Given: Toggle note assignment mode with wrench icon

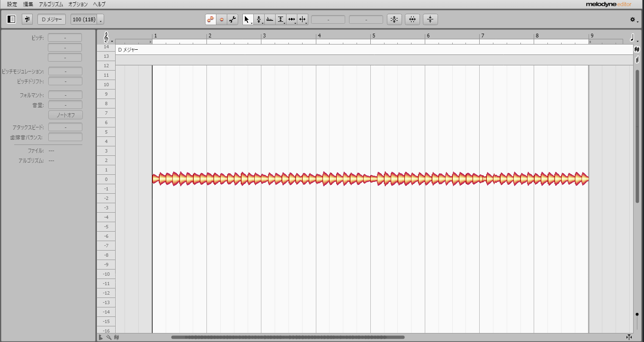Looking at the screenshot, I should pyautogui.click(x=232, y=19).
